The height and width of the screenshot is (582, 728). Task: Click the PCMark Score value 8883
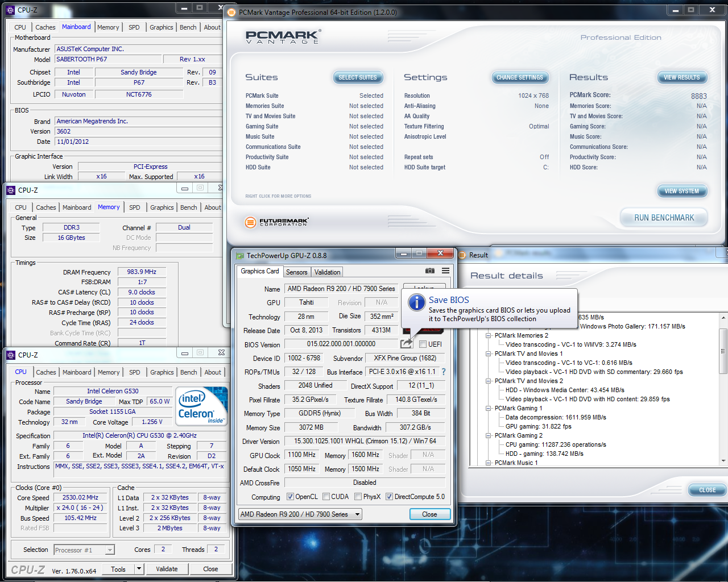[x=698, y=96]
